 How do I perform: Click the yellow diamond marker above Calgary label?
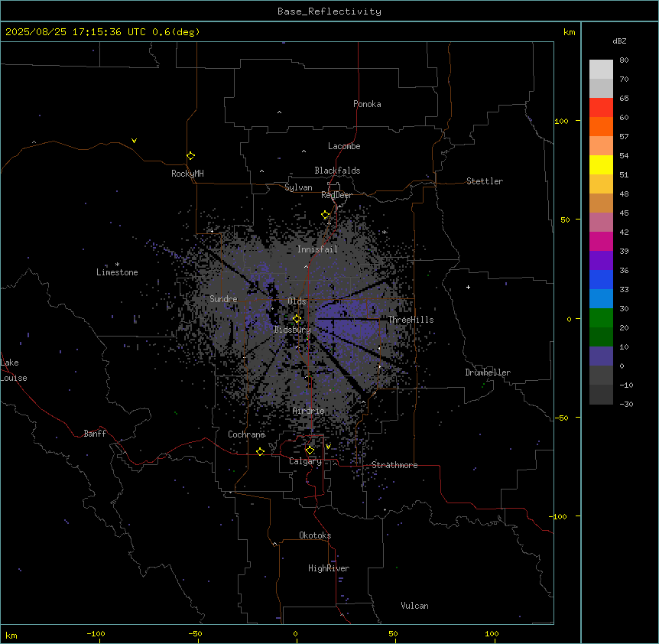coord(310,450)
